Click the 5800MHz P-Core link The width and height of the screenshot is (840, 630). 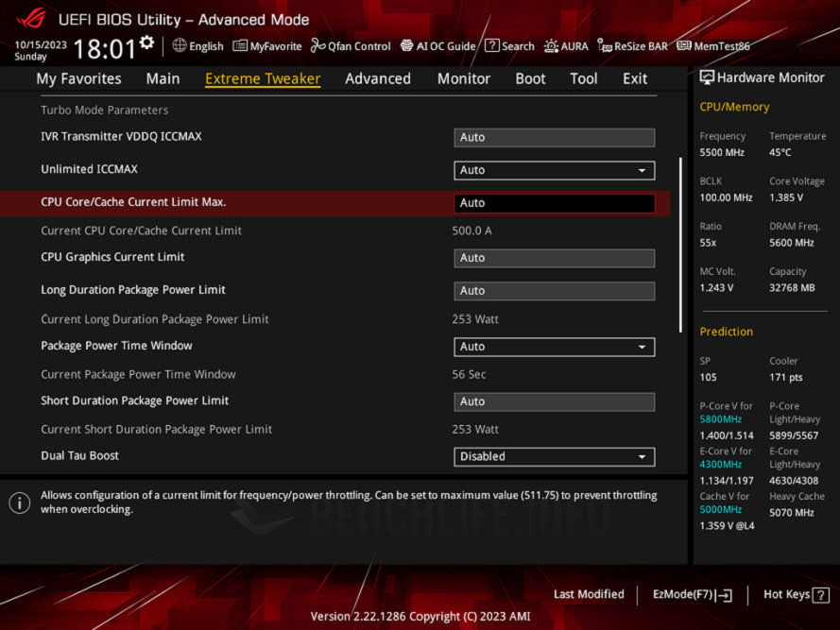pyautogui.click(x=721, y=419)
